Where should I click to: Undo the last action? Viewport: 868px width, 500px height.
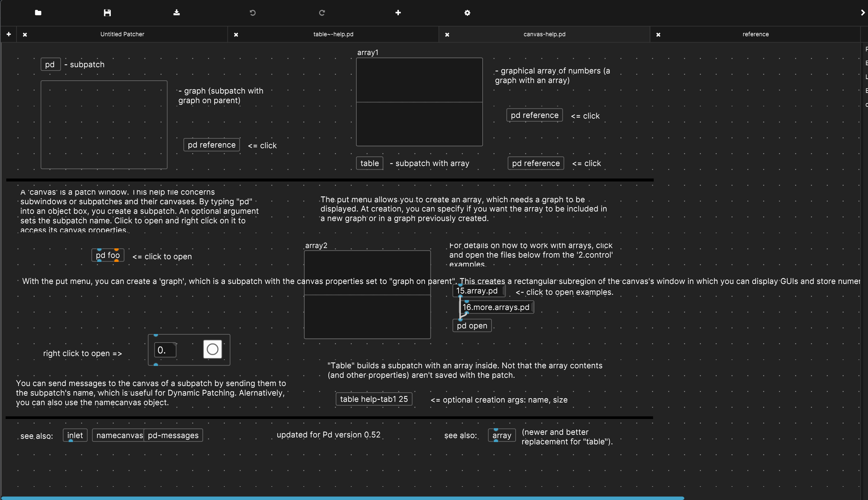[253, 13]
